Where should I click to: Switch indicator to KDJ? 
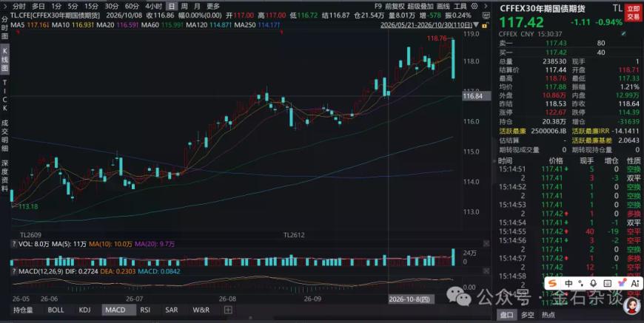coord(84,310)
